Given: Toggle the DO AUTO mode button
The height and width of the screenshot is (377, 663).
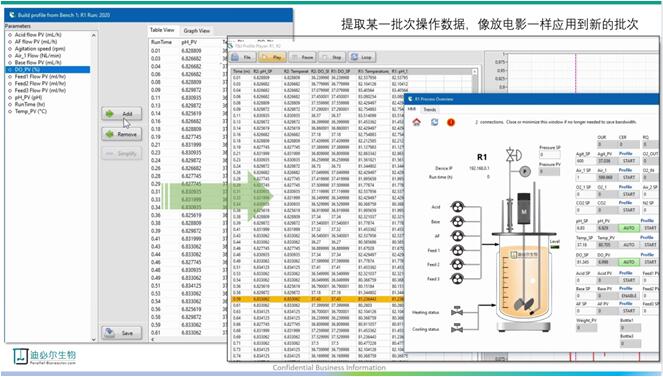Looking at the screenshot, I should [629, 262].
